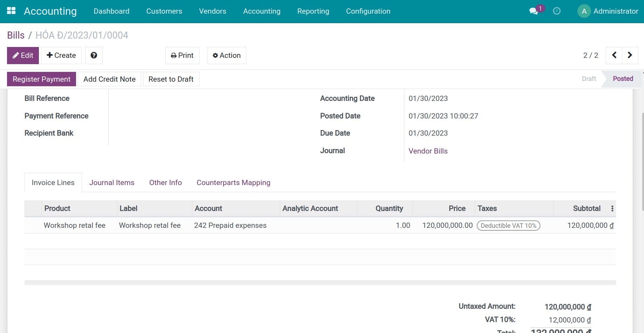Open the Vendor Bills journal link
The image size is (644, 333).
point(428,151)
